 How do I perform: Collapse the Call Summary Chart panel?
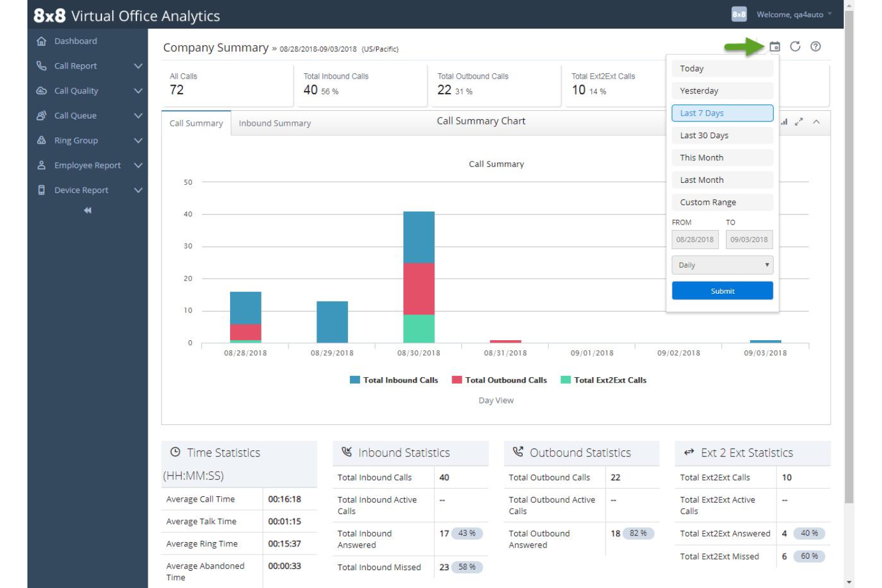point(816,122)
